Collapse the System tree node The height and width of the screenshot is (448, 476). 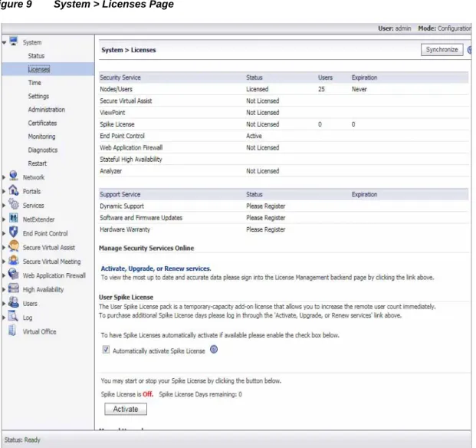click(x=4, y=43)
